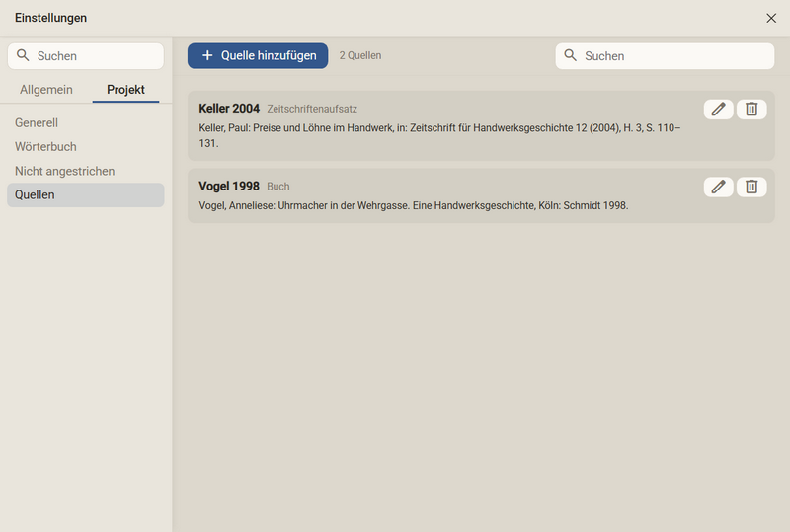Click the Keller, Paul citation text
This screenshot has width=790, height=532.
(439, 135)
